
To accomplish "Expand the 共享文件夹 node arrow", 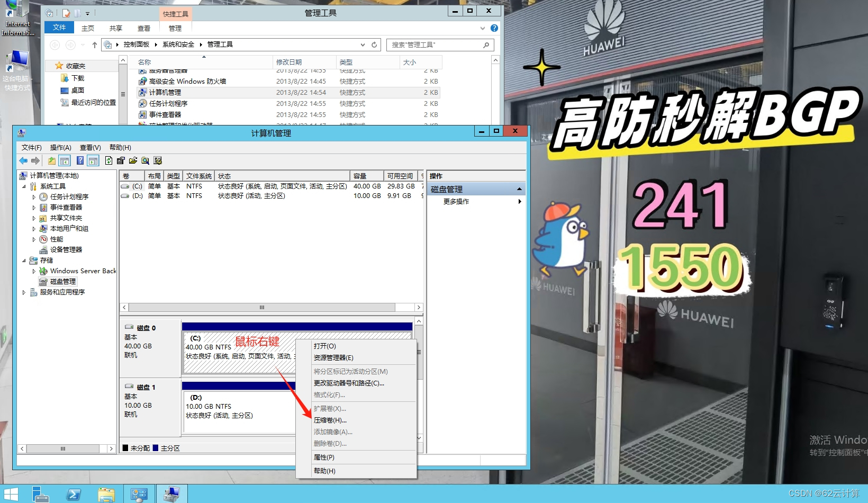I will 34,218.
